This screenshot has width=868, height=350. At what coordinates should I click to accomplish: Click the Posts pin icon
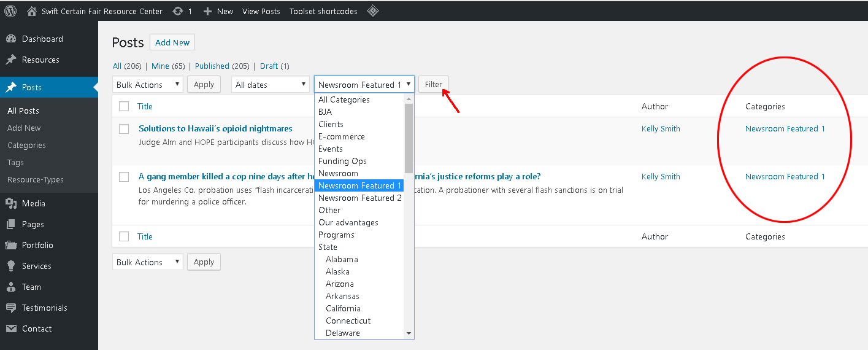click(x=11, y=87)
